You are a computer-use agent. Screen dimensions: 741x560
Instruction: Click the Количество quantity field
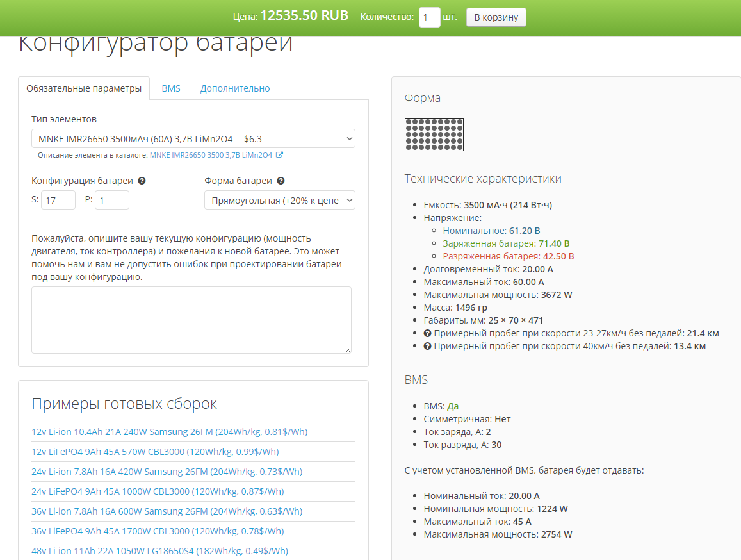click(x=429, y=17)
